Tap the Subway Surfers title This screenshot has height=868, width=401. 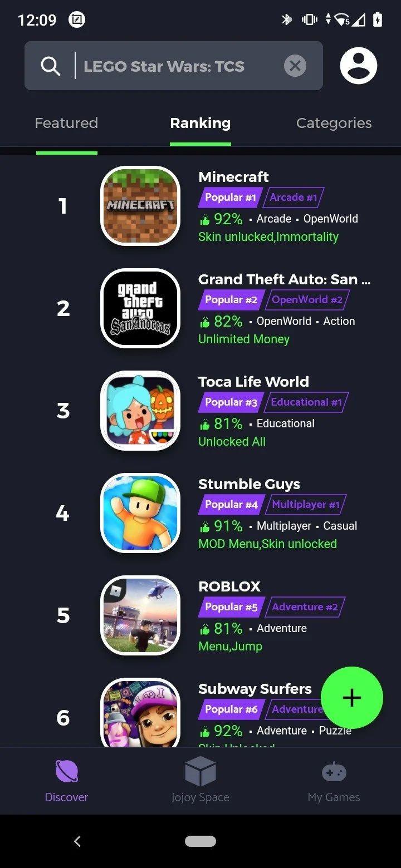[x=255, y=689]
